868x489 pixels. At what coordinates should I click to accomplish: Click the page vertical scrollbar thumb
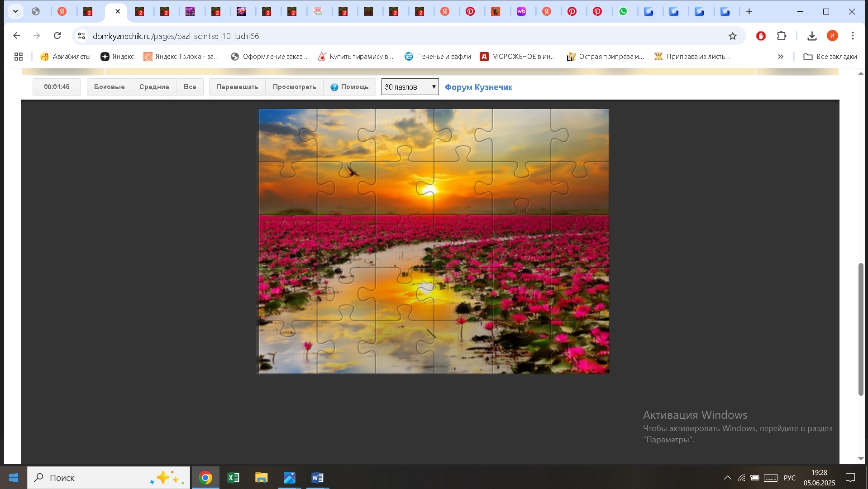(861, 329)
